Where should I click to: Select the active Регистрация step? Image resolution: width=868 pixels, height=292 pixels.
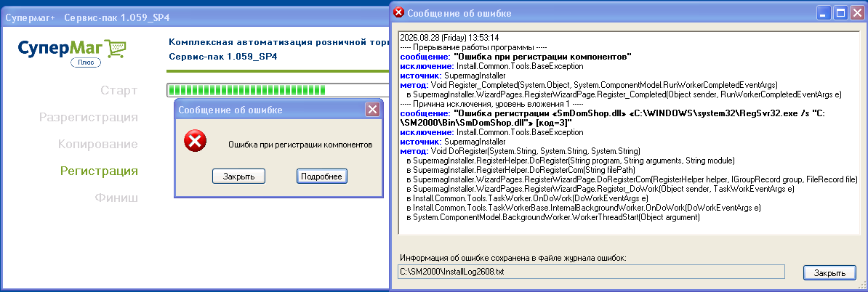99,171
